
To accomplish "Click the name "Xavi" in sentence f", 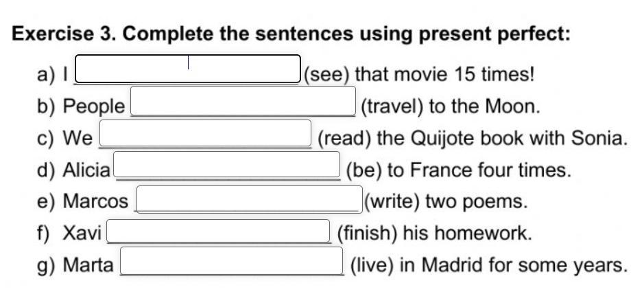I will pos(82,234).
